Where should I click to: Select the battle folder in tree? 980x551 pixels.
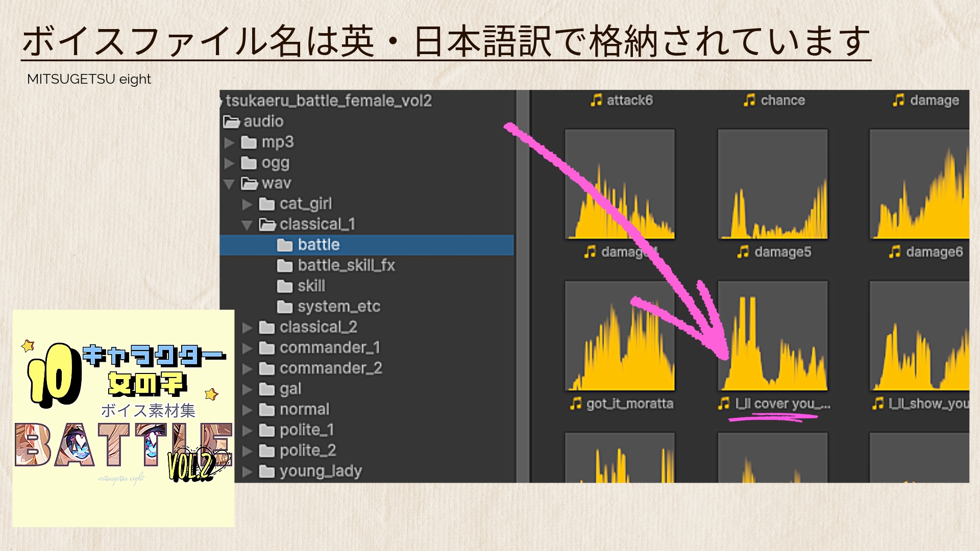coord(318,245)
